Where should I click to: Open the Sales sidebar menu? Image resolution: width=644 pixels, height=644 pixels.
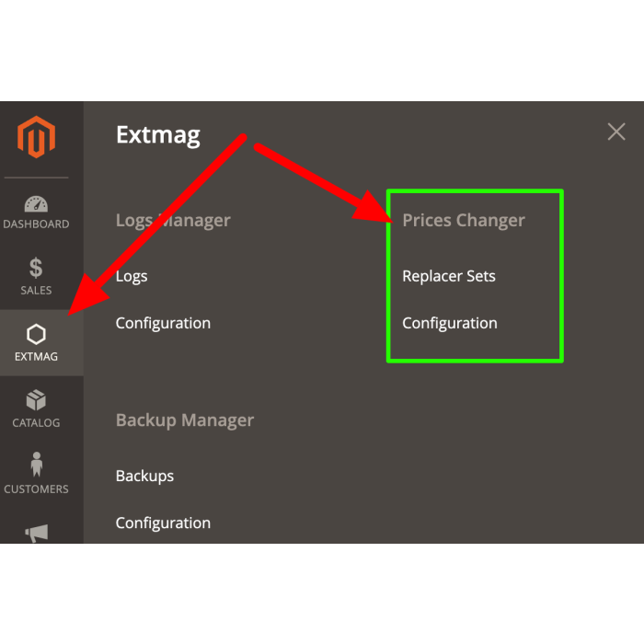[36, 276]
